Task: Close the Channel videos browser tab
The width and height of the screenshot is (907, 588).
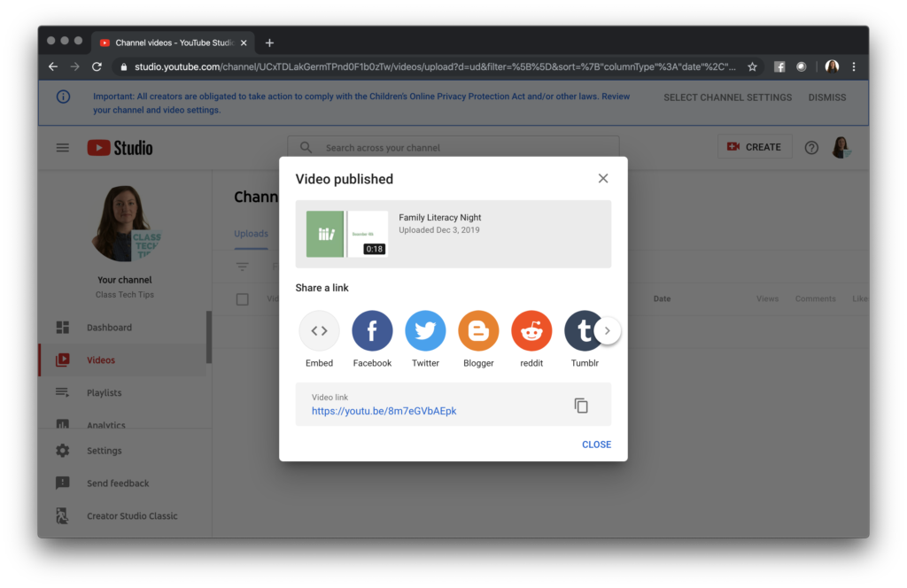Action: [244, 43]
